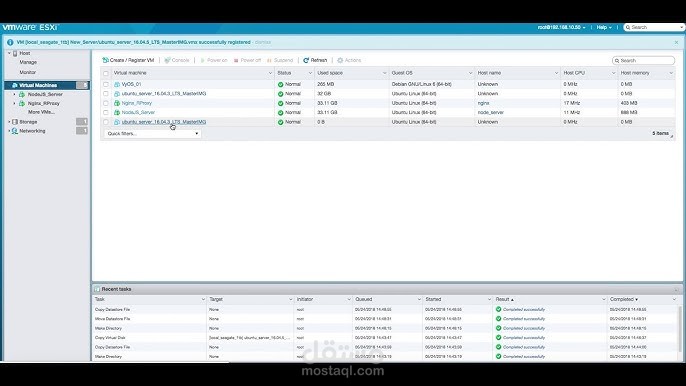Click the magnifier icon in the top search box
The image size is (686, 386).
(x=628, y=28)
